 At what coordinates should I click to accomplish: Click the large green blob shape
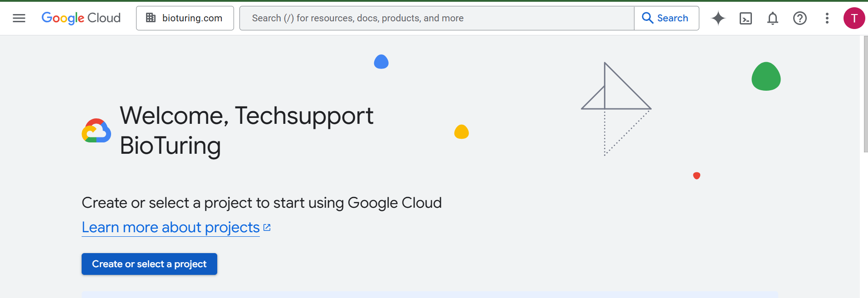pos(766,77)
